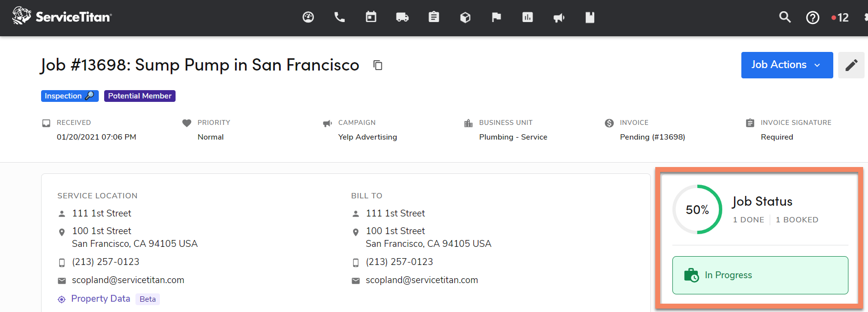868x312 pixels.
Task: Copy the job title using copy icon
Action: tap(378, 65)
